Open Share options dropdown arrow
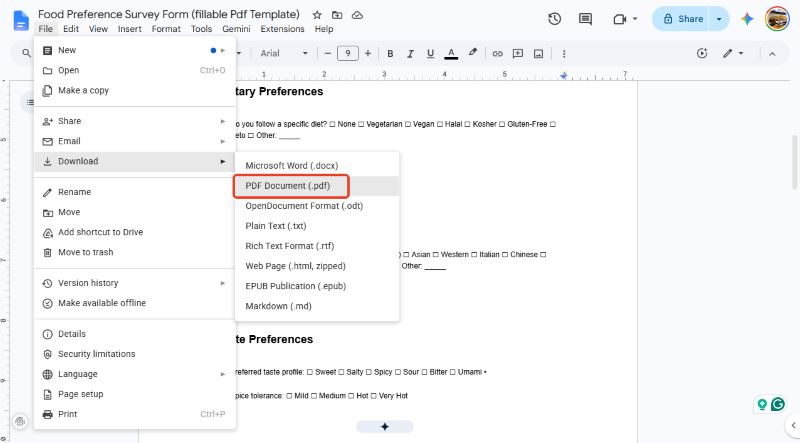Viewport: 800px width, 443px height. pos(719,19)
